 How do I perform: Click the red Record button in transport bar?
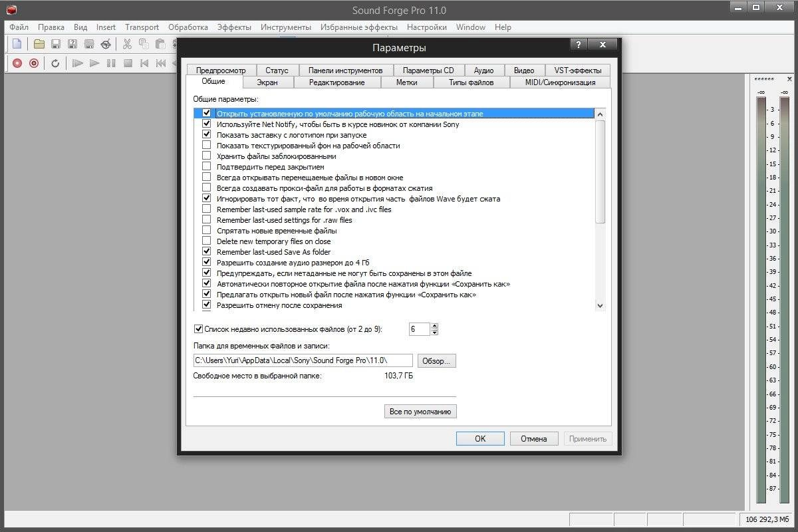[17, 63]
